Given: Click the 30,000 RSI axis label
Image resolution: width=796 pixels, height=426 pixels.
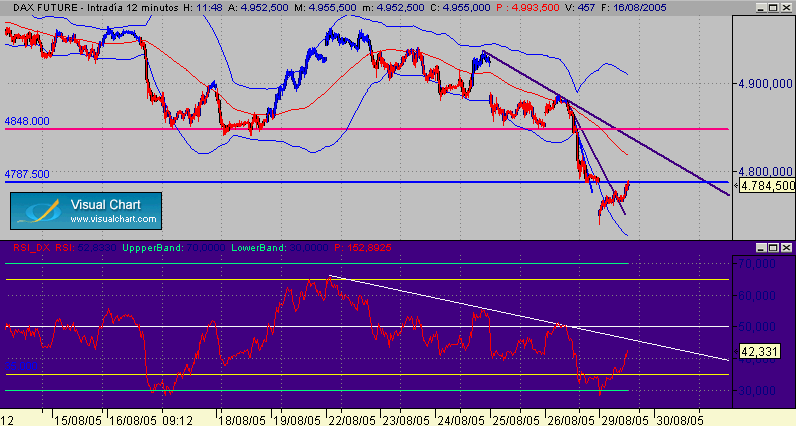Looking at the screenshot, I should [x=756, y=390].
